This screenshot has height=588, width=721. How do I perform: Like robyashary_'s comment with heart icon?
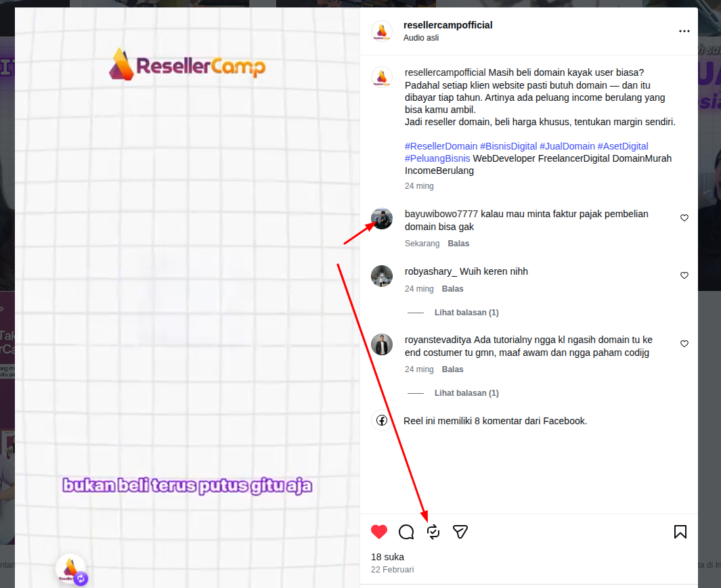[684, 275]
